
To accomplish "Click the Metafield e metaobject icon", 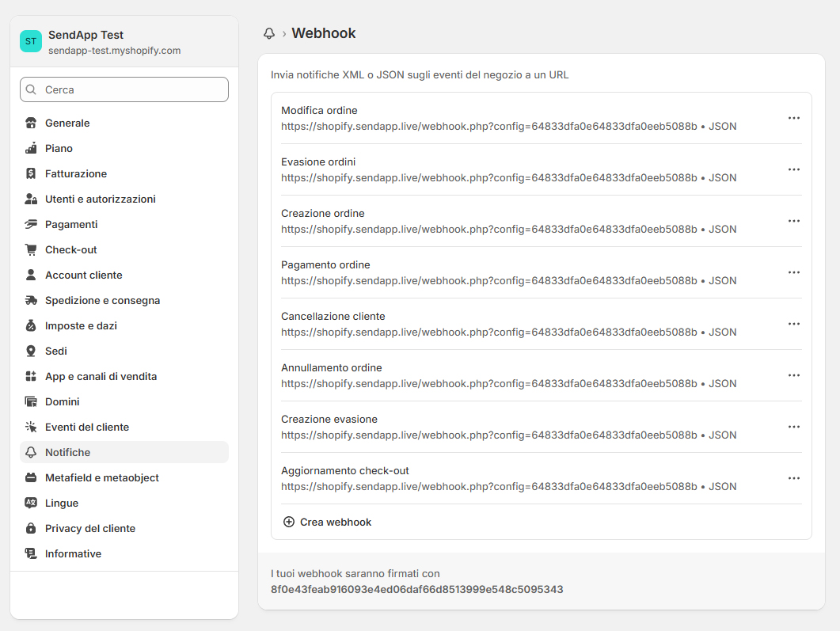I will point(31,478).
